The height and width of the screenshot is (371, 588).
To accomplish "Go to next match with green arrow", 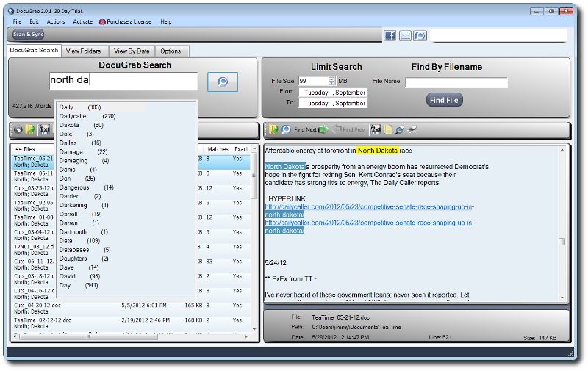I will coord(323,129).
